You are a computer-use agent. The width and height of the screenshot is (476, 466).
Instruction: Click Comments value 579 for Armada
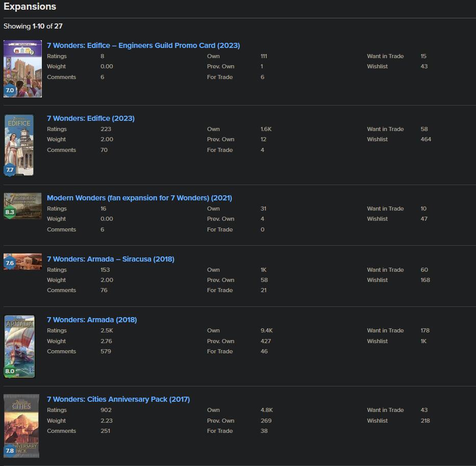pyautogui.click(x=106, y=351)
